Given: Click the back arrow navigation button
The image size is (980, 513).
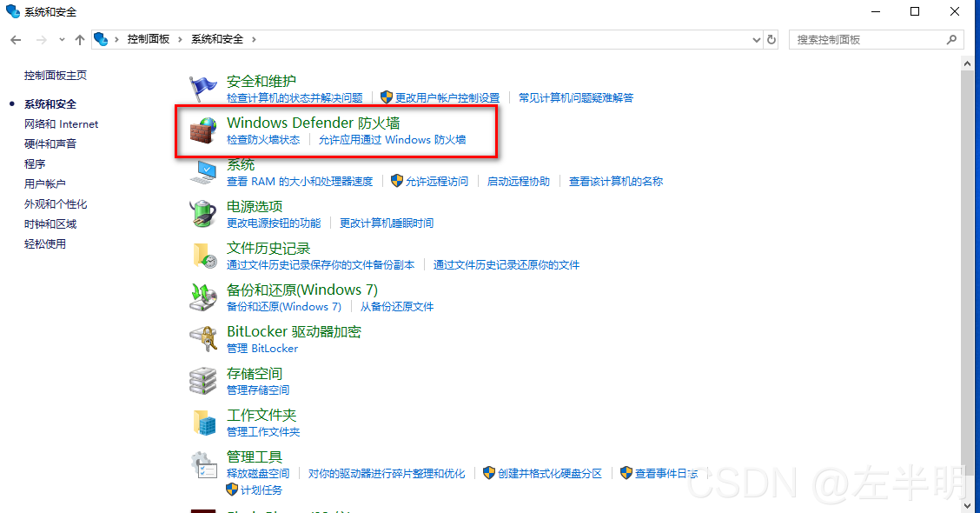Looking at the screenshot, I should tap(16, 40).
